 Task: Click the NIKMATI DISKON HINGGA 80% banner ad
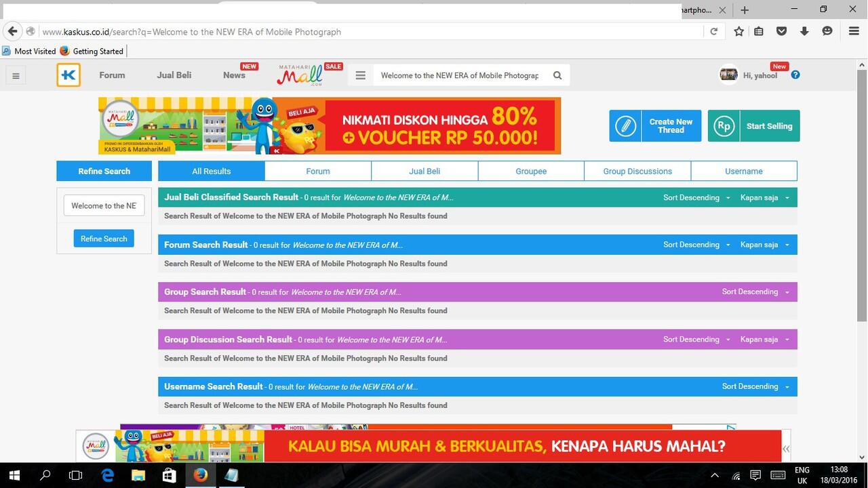click(330, 125)
